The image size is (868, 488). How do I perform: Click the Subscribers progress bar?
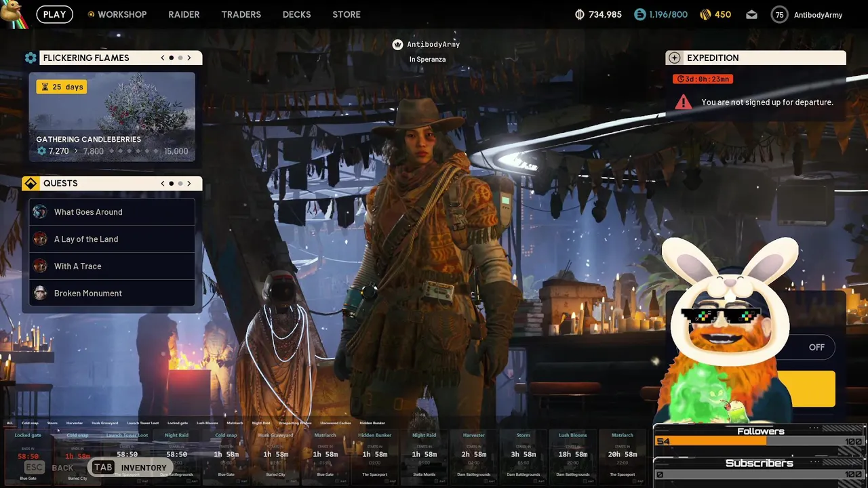[x=759, y=474]
